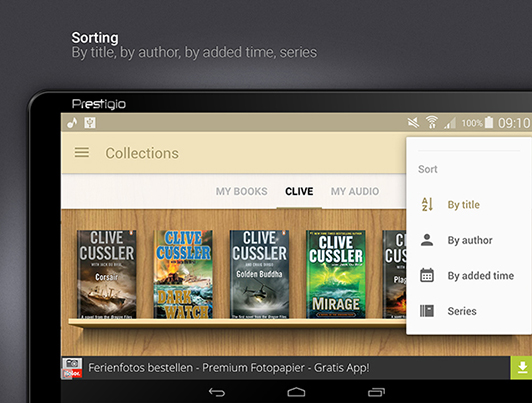Click the Collections title

tap(142, 153)
